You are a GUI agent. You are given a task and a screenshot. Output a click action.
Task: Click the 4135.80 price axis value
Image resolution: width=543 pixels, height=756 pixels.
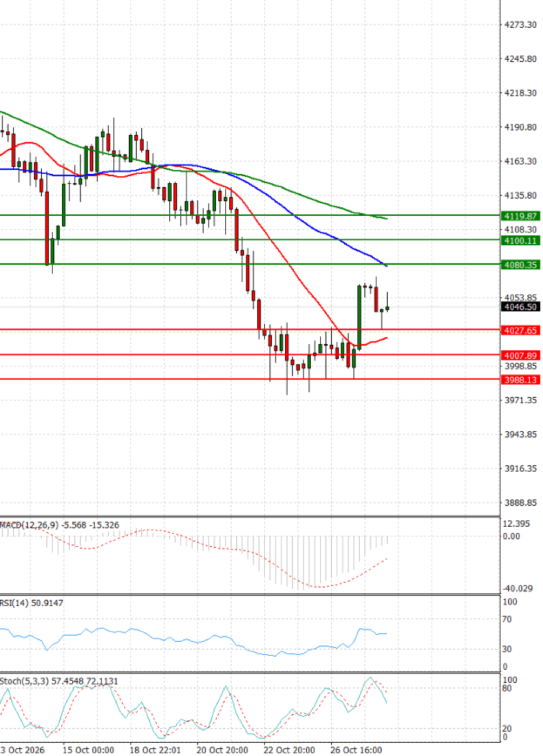coord(520,195)
